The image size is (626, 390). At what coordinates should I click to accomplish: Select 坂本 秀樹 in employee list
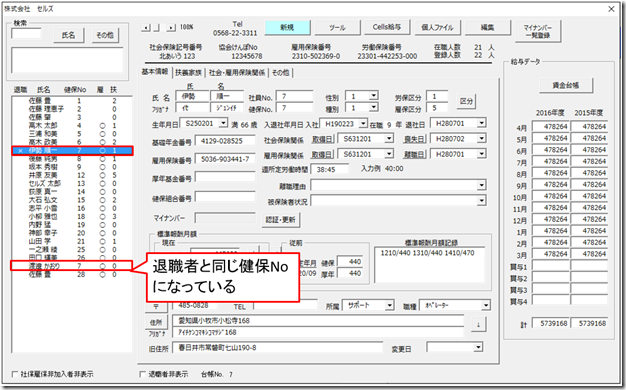(72, 167)
